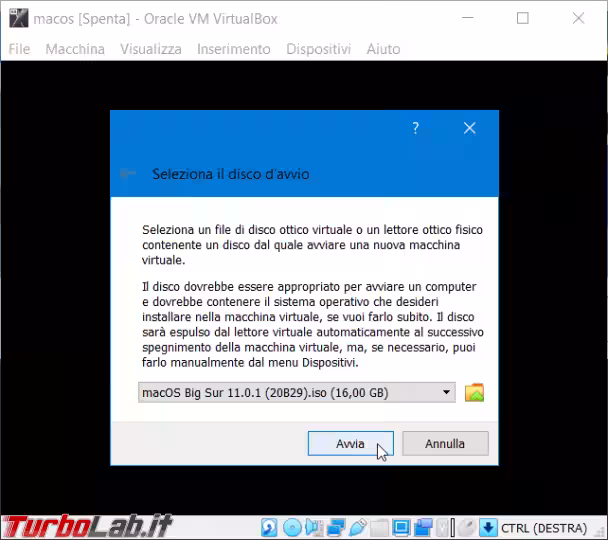Minimize the VirtualBox window
Screen dimensions: 608x540
click(468, 18)
